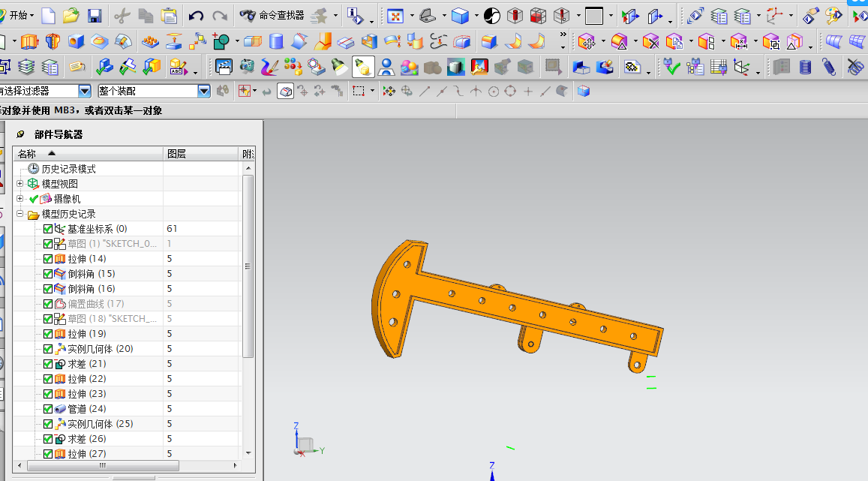
Task: Click the New file icon
Action: pyautogui.click(x=48, y=15)
